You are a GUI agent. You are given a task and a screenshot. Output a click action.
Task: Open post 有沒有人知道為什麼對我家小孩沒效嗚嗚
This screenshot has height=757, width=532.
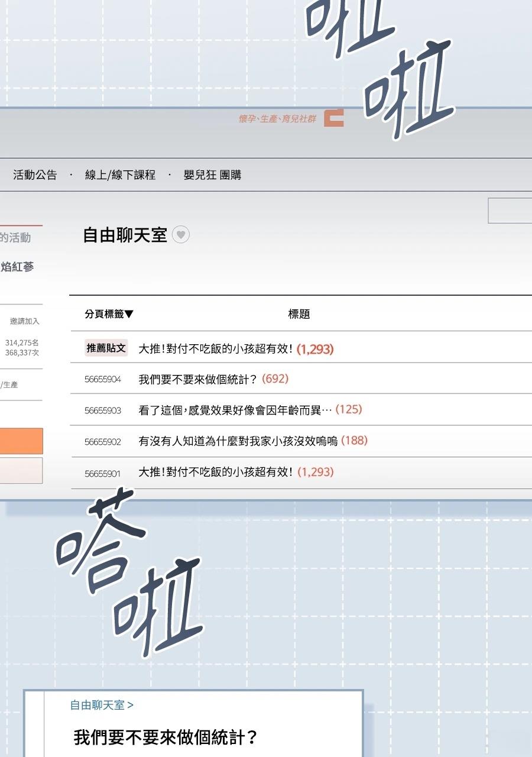click(x=238, y=441)
